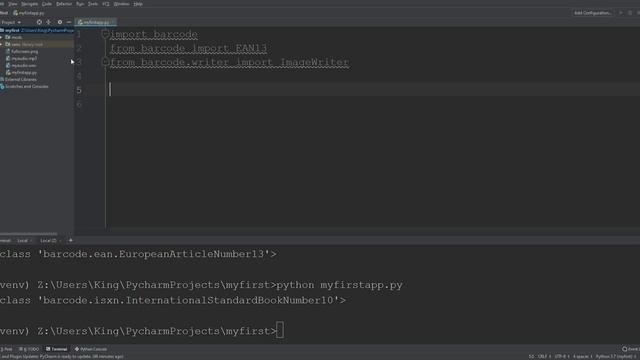Expand the venv library root folder
The width and height of the screenshot is (640, 360).
click(2, 44)
